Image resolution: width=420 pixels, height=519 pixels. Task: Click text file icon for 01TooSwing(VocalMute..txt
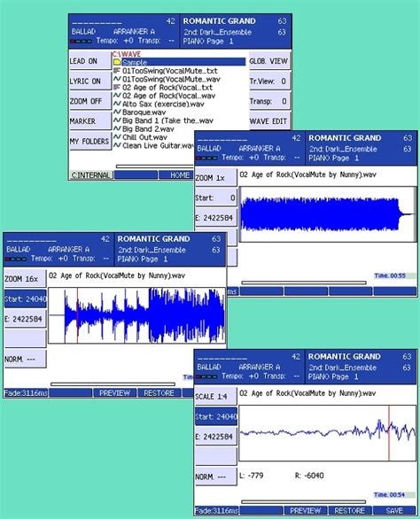pyautogui.click(x=117, y=71)
